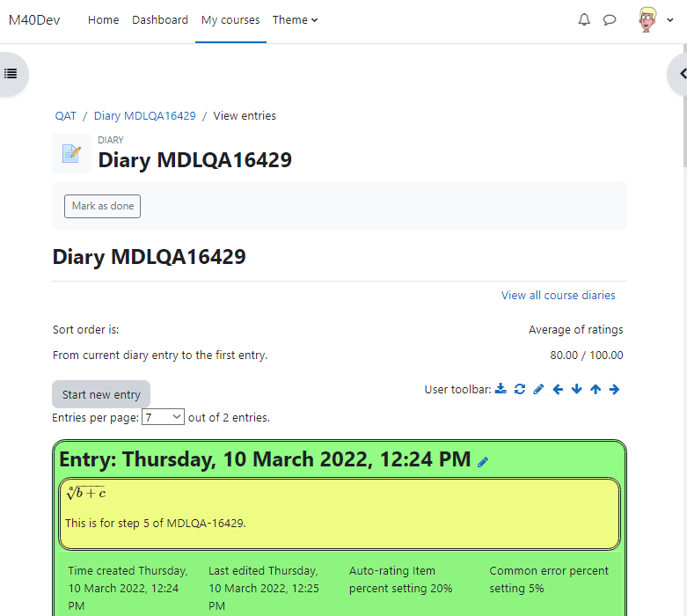The image size is (687, 616).
Task: Click the Entry Thursday 10 March heading
Action: 265,459
